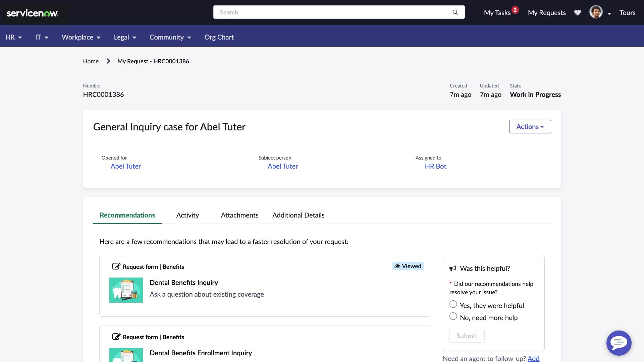Click the search magnifier icon
Viewport: 644px width, 362px height.
click(455, 12)
